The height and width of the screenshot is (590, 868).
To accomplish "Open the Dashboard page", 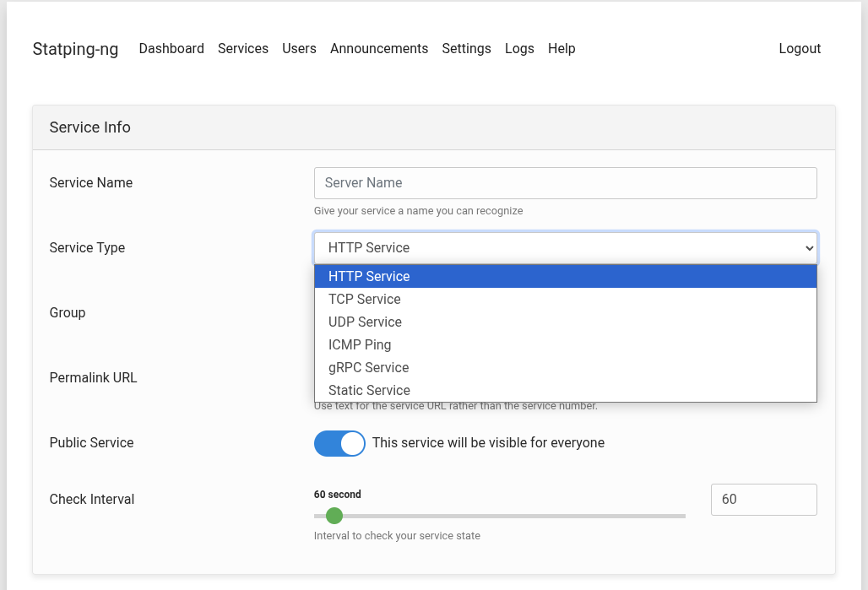I will [171, 49].
